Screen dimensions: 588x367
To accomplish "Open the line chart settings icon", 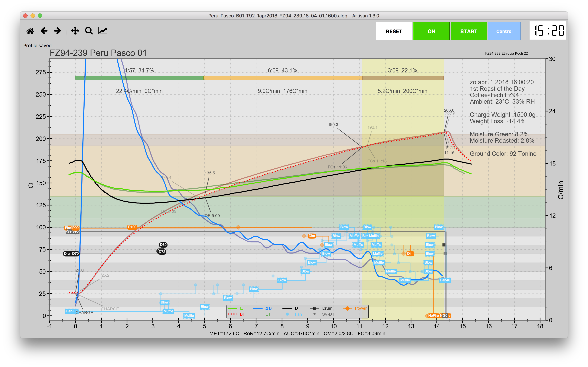I will pyautogui.click(x=103, y=31).
